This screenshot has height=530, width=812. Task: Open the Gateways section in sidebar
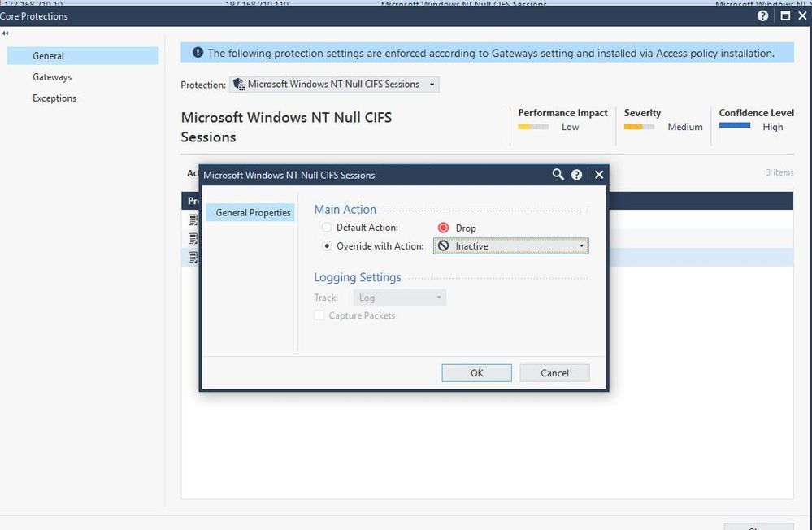52,77
